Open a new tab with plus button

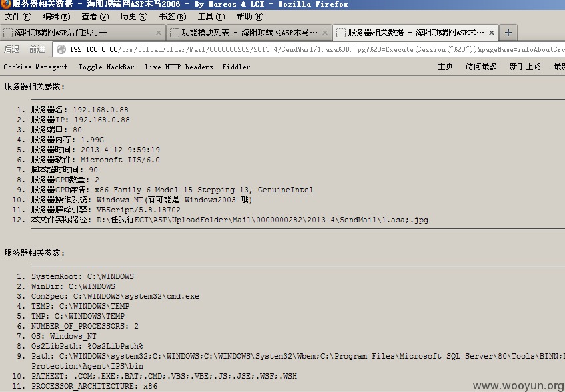(x=508, y=33)
